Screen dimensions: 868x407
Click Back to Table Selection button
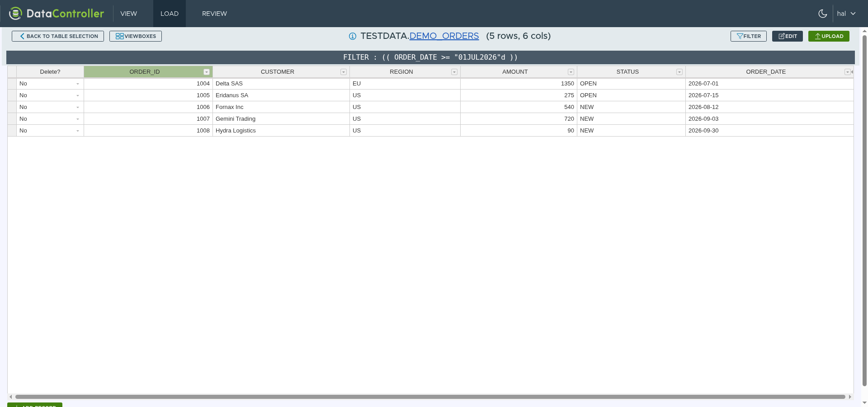(x=58, y=36)
